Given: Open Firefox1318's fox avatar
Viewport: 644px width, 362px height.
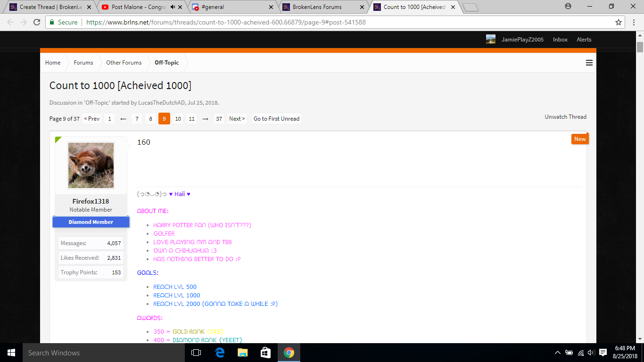Looking at the screenshot, I should click(91, 165).
